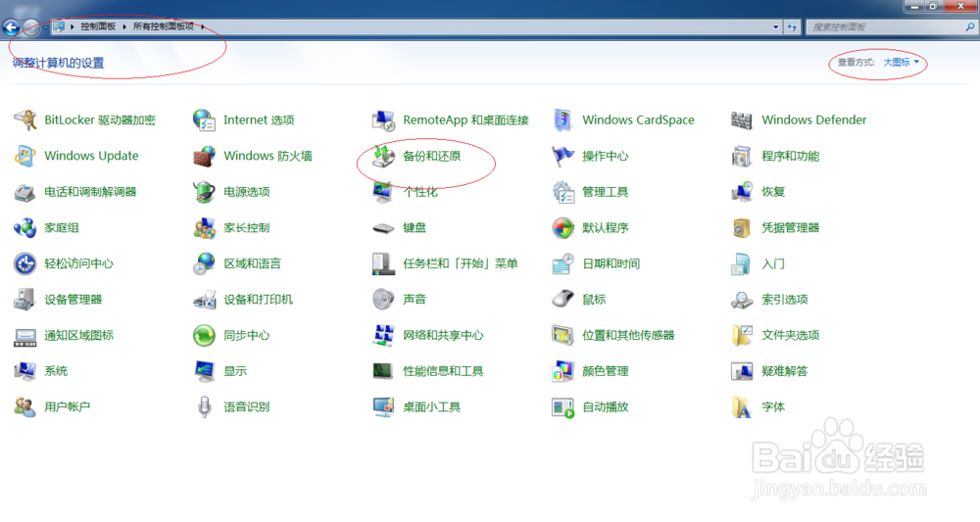This screenshot has height=522, width=980.
Task: Open the 操作中心 flag icon
Action: [563, 156]
